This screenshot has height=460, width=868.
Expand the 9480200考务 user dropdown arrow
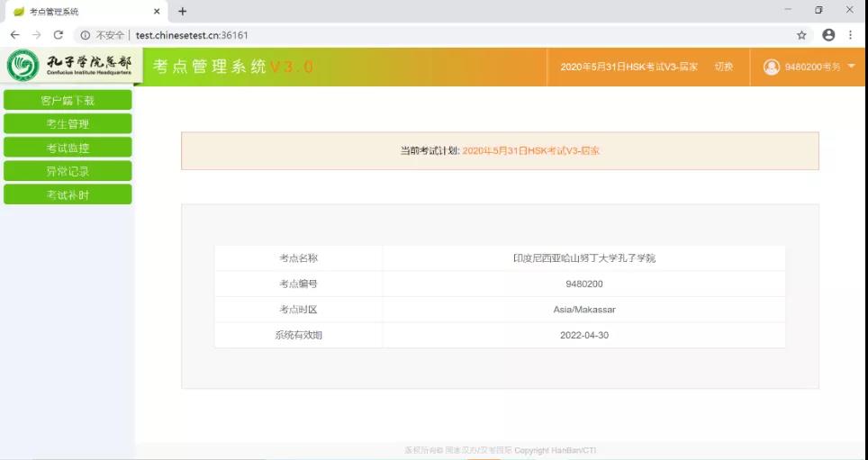click(x=851, y=67)
